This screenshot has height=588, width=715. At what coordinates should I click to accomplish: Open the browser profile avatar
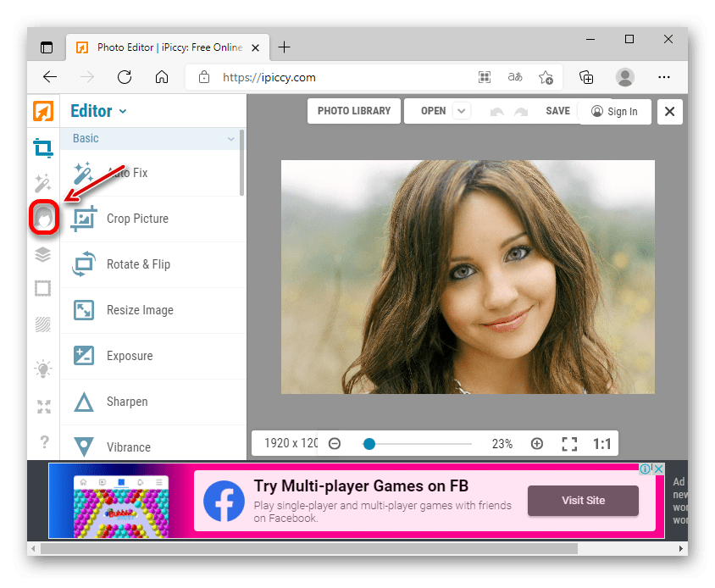(625, 77)
